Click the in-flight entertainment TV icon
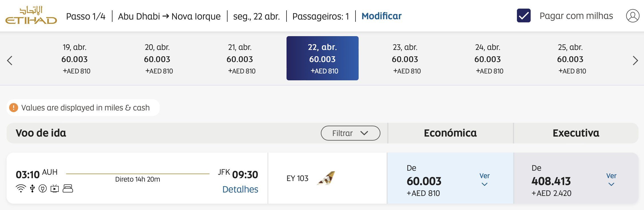 pyautogui.click(x=55, y=188)
